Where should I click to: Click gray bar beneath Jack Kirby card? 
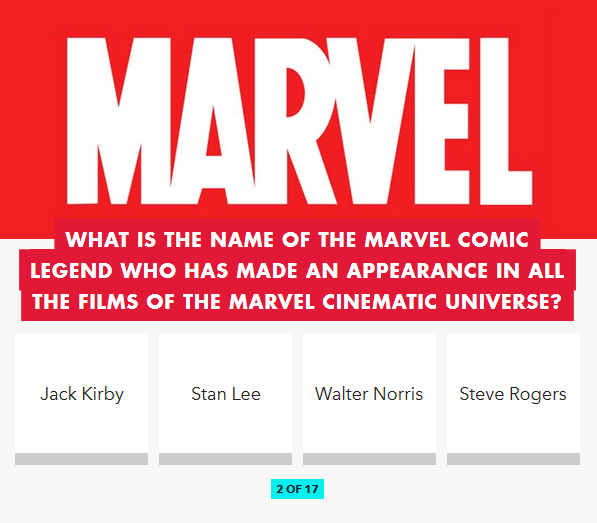[81, 459]
